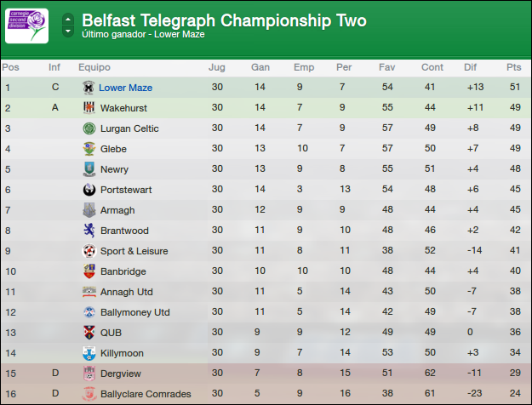This screenshot has height=405, width=532.
Task: Click the Sport & Leisure football badge
Action: point(89,251)
